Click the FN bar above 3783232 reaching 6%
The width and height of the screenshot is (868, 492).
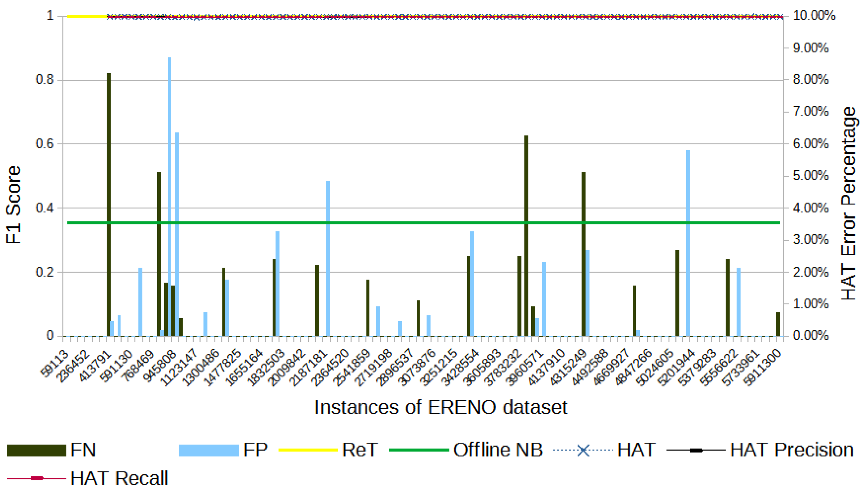[526, 236]
